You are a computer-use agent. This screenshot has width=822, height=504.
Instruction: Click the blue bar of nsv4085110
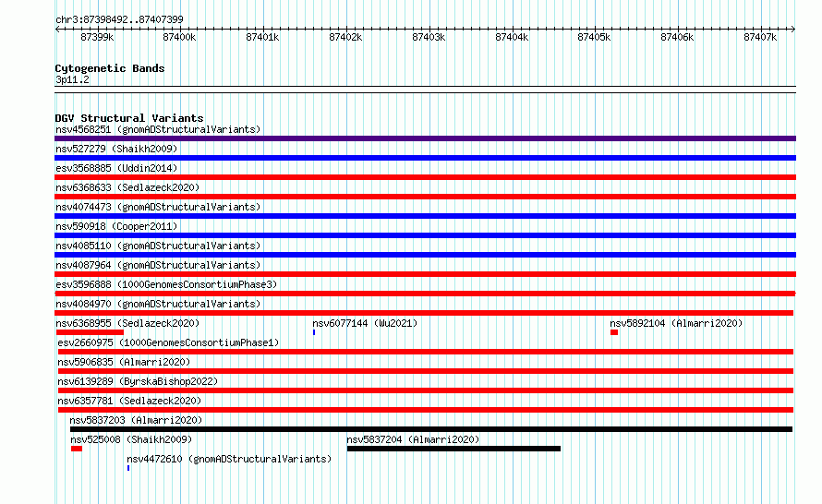tap(425, 255)
